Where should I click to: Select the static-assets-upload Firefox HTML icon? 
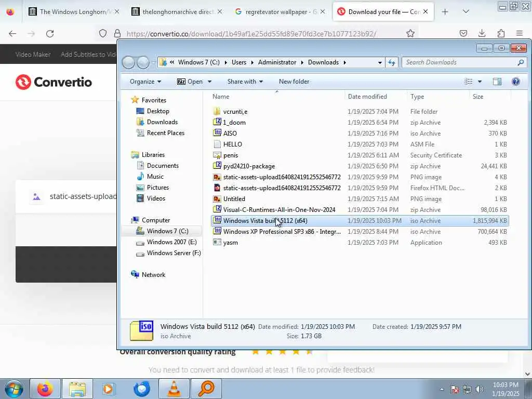coord(217,188)
